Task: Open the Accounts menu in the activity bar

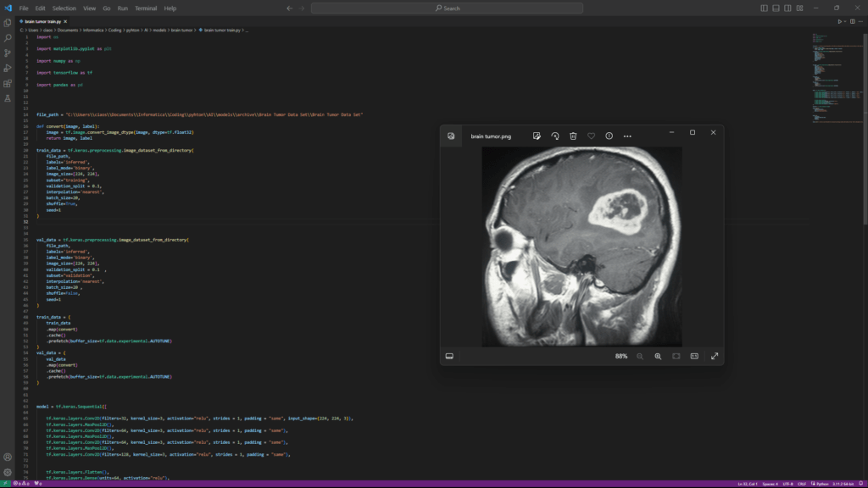Action: coord(7,457)
